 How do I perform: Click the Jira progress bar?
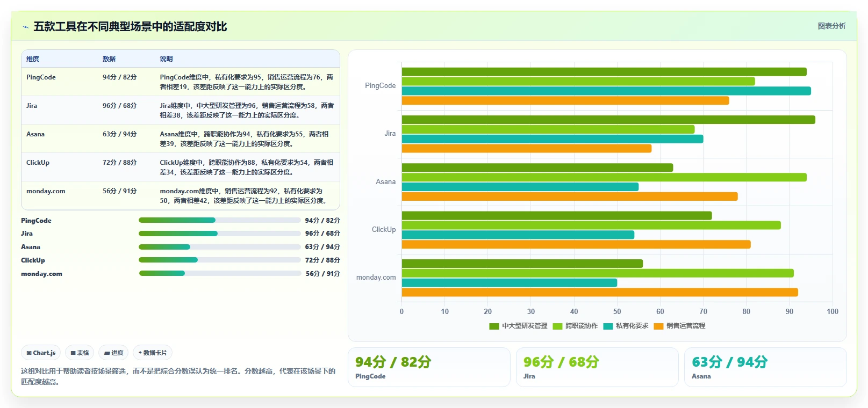pos(220,234)
